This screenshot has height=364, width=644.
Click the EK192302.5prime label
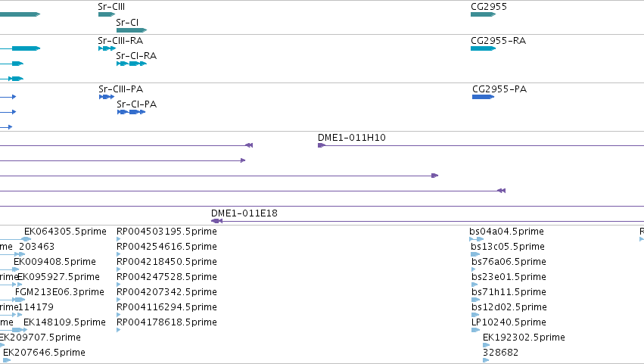[524, 338]
